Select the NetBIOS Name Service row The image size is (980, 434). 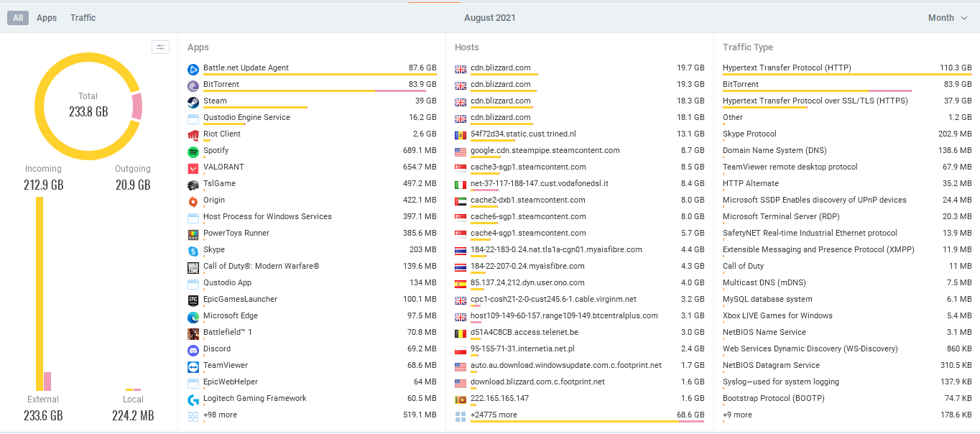click(x=847, y=333)
